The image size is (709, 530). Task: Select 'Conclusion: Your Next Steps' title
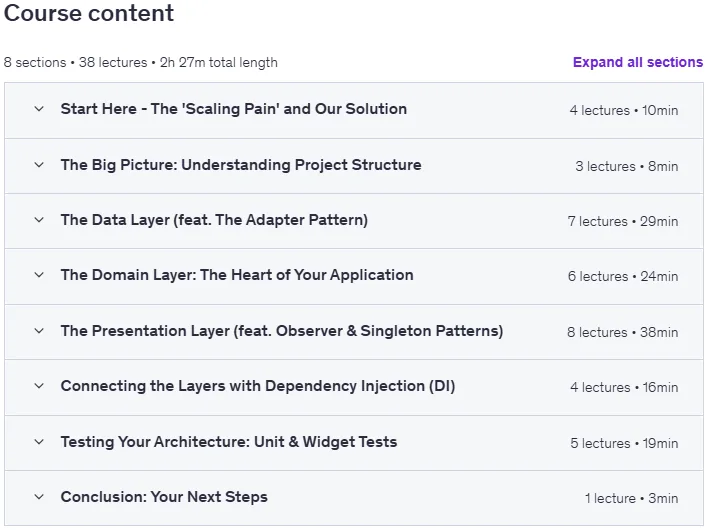pos(164,497)
